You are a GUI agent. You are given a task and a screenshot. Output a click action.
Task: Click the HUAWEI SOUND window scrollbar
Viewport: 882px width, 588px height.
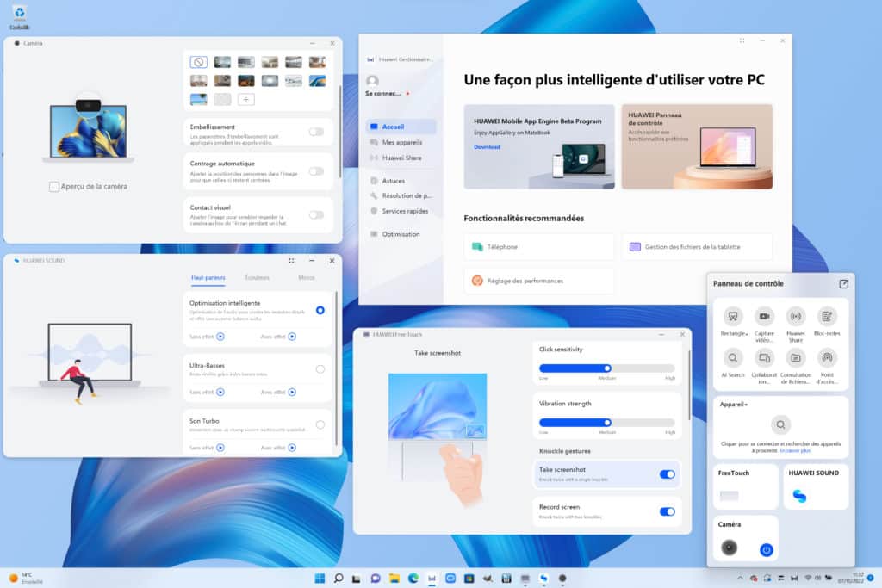click(x=337, y=368)
